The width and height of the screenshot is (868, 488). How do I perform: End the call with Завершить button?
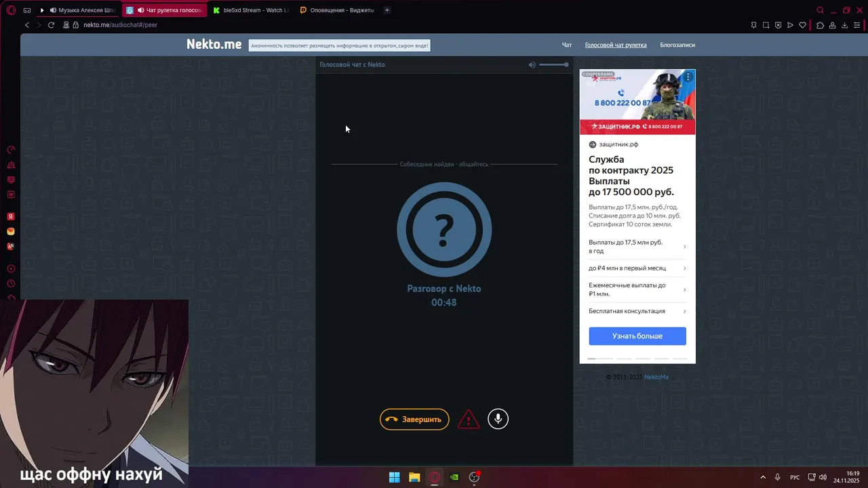[x=414, y=420]
